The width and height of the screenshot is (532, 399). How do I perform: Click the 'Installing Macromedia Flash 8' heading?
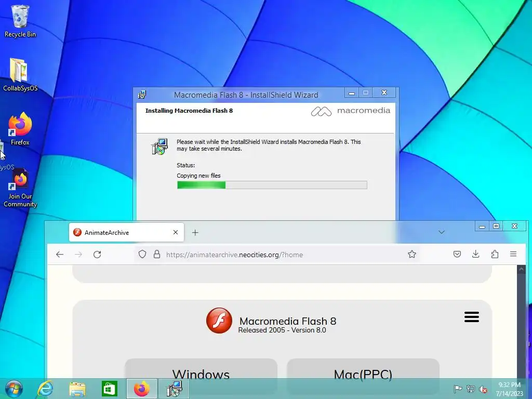[189, 111]
